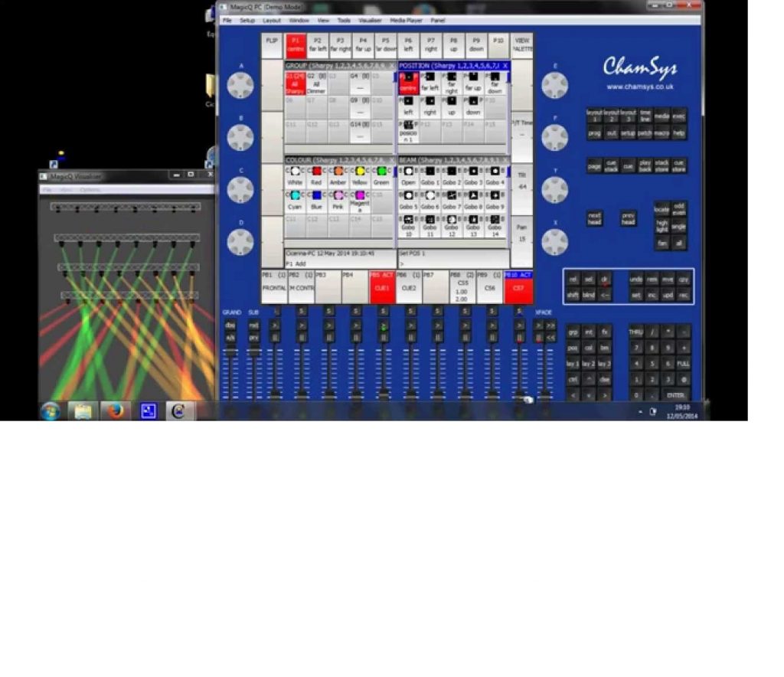Click the 'cue stack' key
This screenshot has width=784, height=677.
coord(611,166)
